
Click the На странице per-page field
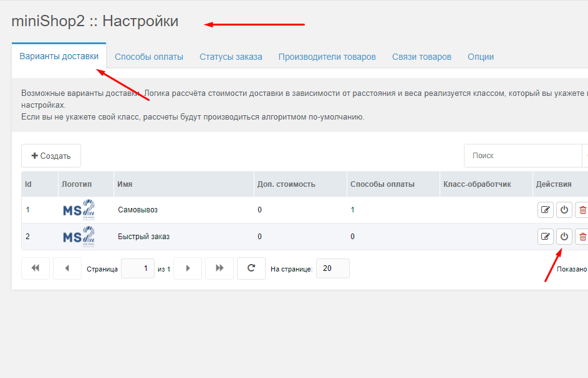[332, 268]
